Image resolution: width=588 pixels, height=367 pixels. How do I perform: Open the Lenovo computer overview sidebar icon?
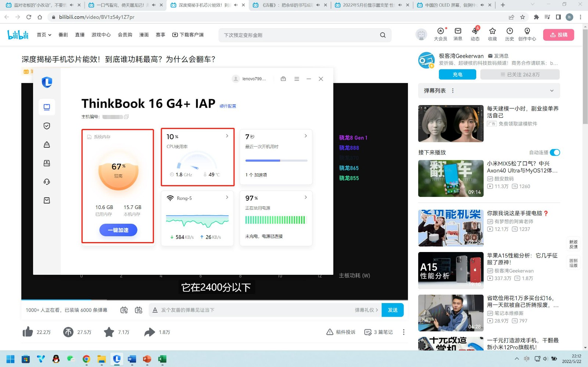coord(47,107)
